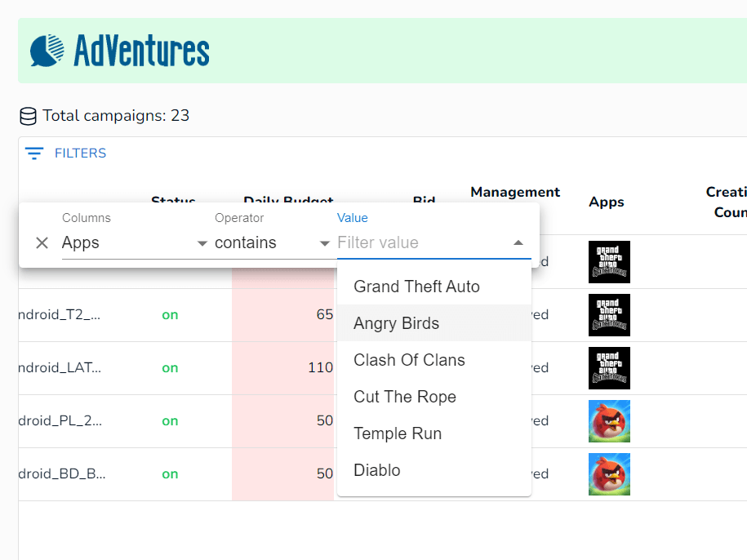Choose the Angry Birds option
The width and height of the screenshot is (747, 560).
pyautogui.click(x=397, y=323)
